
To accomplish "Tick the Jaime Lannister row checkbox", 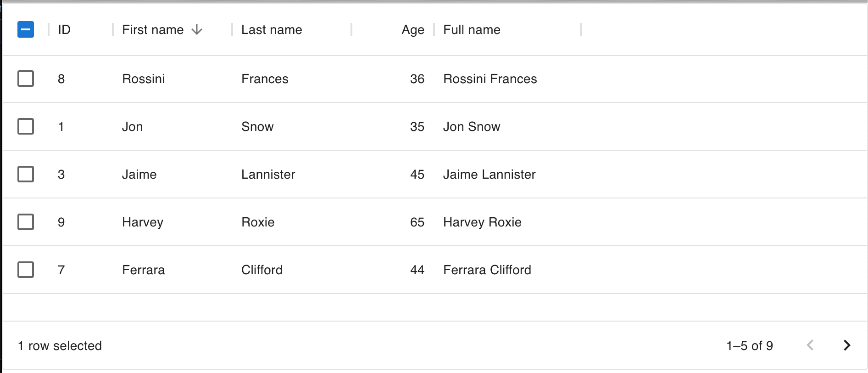I will click(x=26, y=174).
